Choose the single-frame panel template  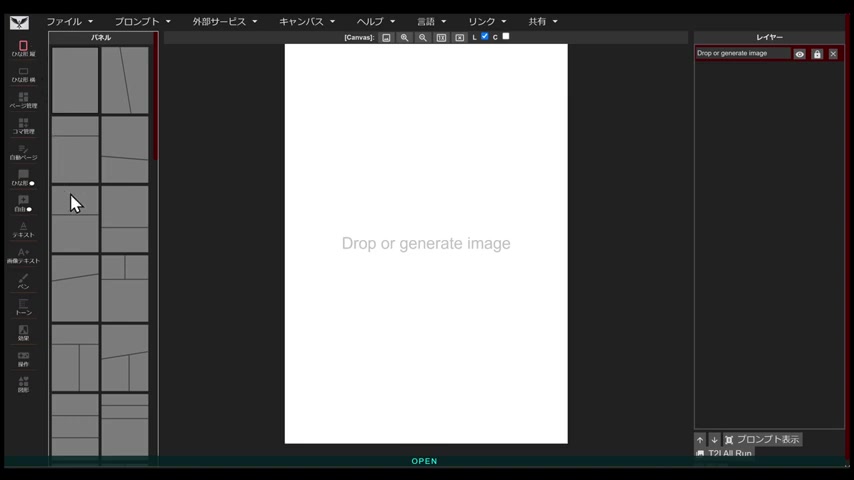click(75, 80)
